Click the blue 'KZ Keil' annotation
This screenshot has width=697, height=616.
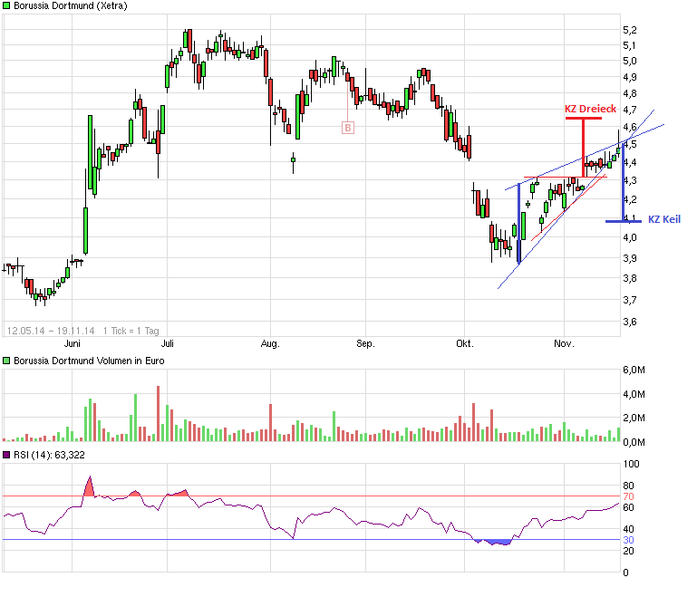[x=664, y=219]
